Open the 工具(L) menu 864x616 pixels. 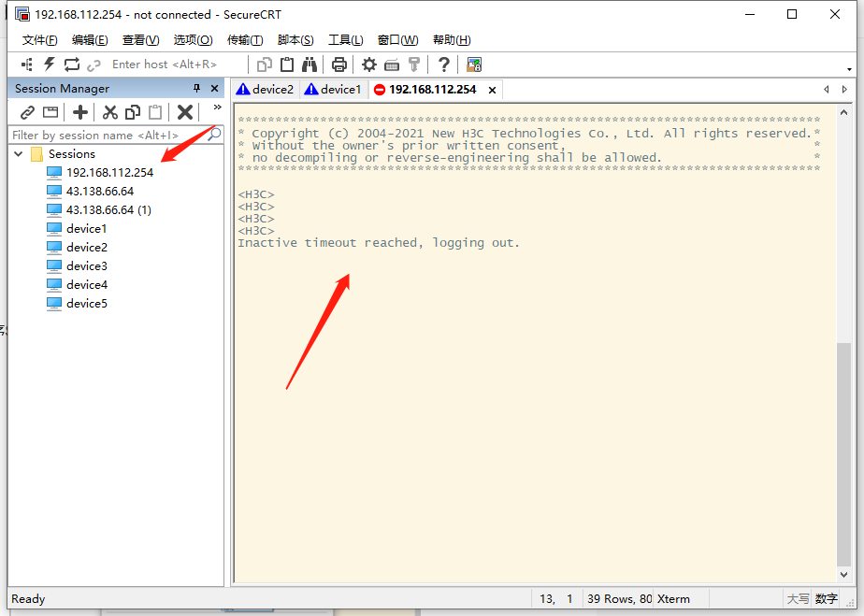(x=345, y=39)
